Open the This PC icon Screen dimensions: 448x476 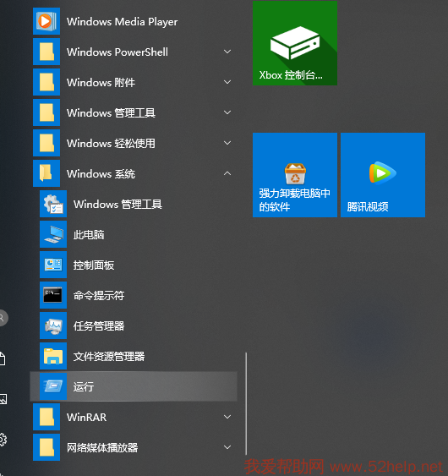(x=53, y=234)
